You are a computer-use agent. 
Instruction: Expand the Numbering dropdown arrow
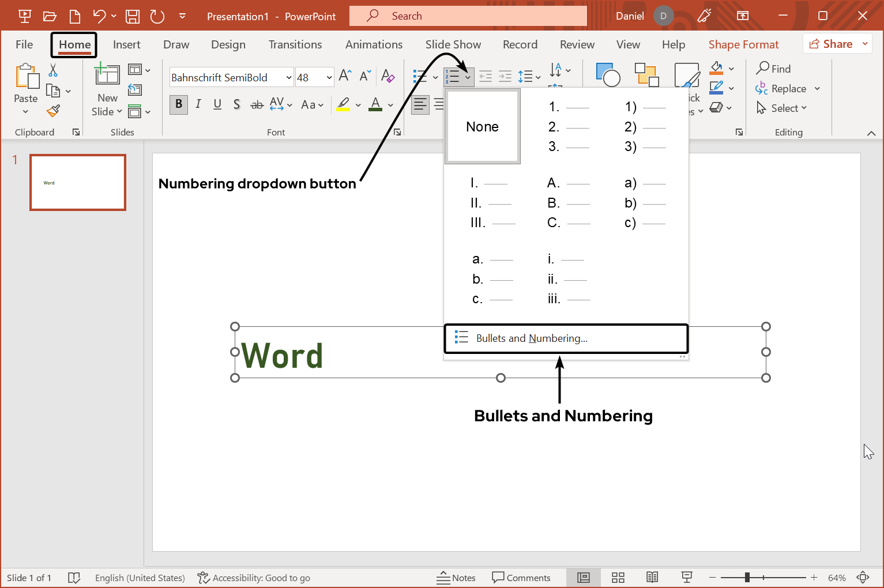[468, 77]
